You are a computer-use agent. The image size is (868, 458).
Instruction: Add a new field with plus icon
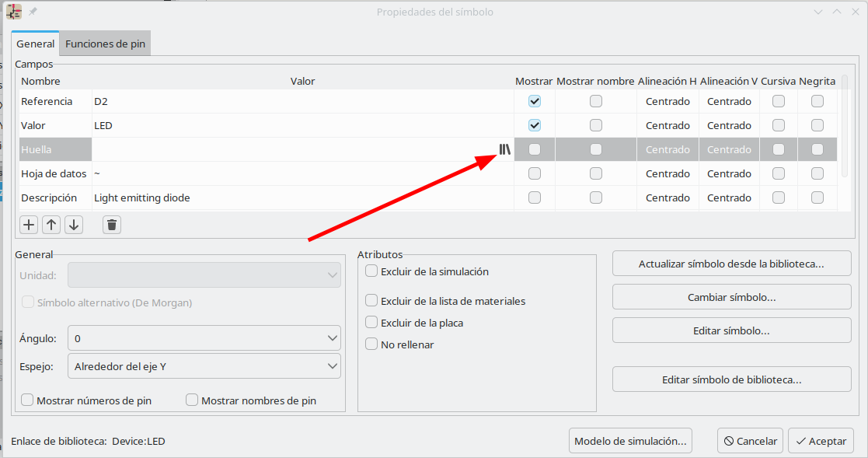(29, 225)
